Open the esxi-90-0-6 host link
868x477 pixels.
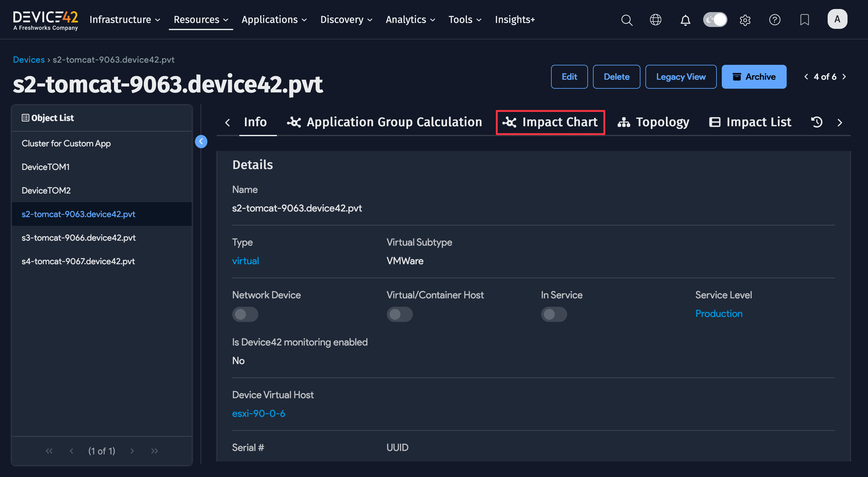coord(259,413)
